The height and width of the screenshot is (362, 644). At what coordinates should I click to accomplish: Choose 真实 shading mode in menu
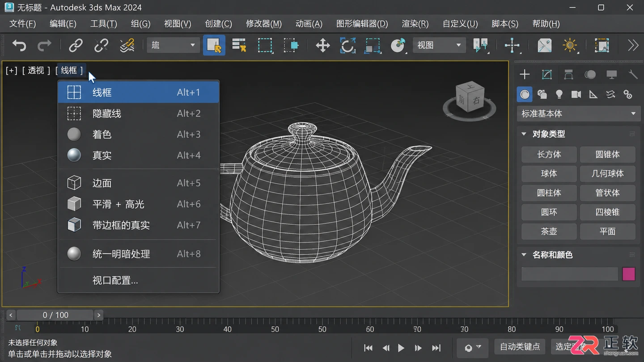[139, 156]
